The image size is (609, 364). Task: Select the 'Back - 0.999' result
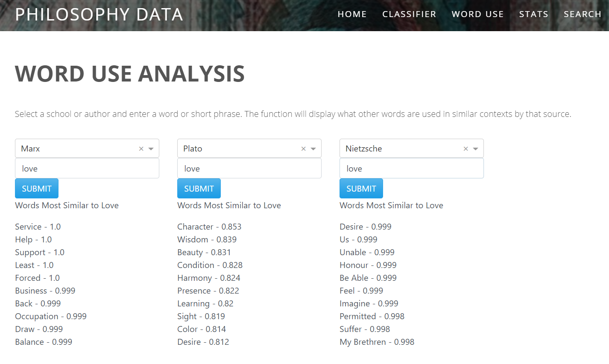click(x=38, y=303)
